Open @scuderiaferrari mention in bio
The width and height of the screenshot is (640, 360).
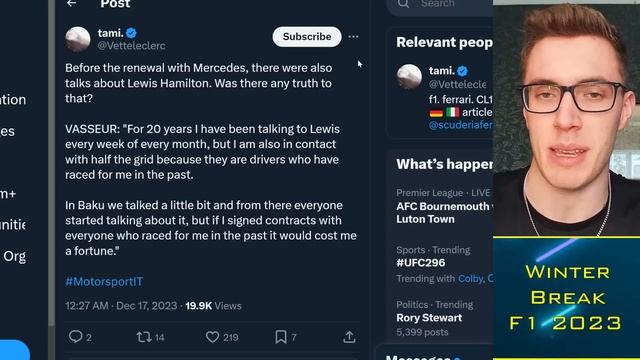coord(461,125)
